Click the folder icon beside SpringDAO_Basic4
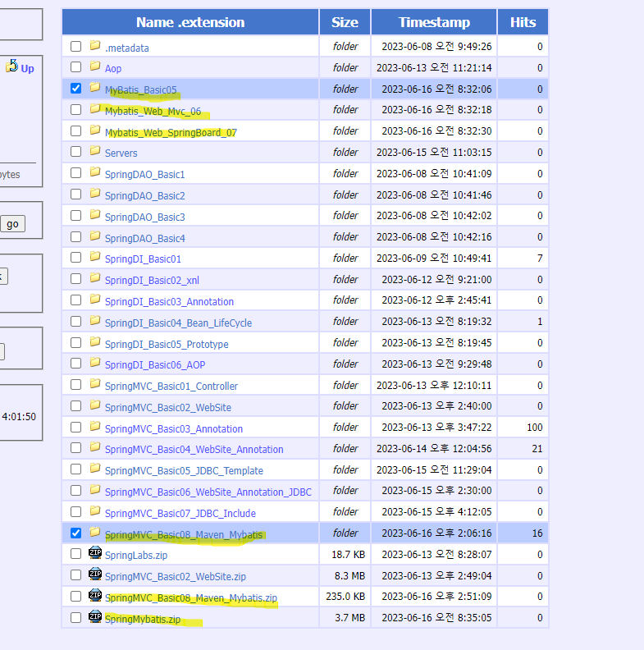The image size is (644, 650). tap(95, 236)
